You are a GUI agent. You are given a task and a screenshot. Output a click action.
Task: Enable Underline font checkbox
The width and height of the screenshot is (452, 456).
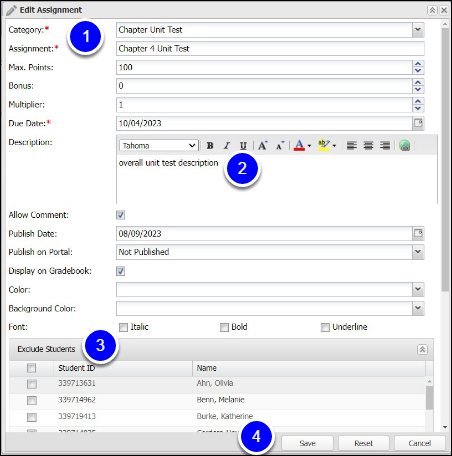point(325,327)
